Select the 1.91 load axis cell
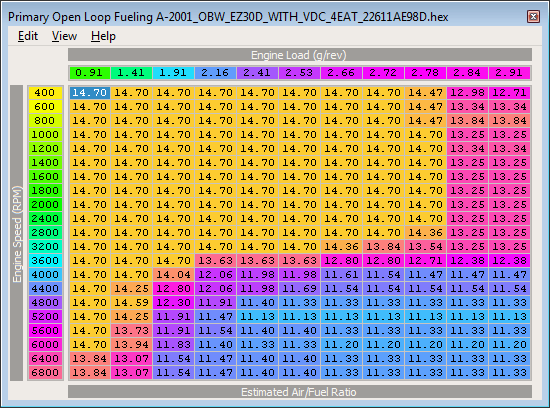550x408 pixels. (x=174, y=73)
